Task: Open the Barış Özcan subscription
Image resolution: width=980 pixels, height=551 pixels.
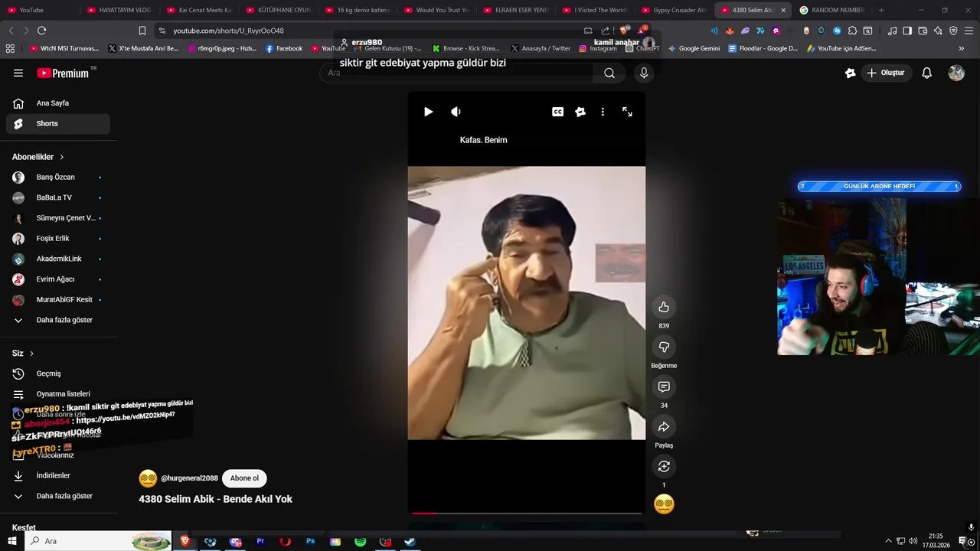Action: click(x=58, y=178)
